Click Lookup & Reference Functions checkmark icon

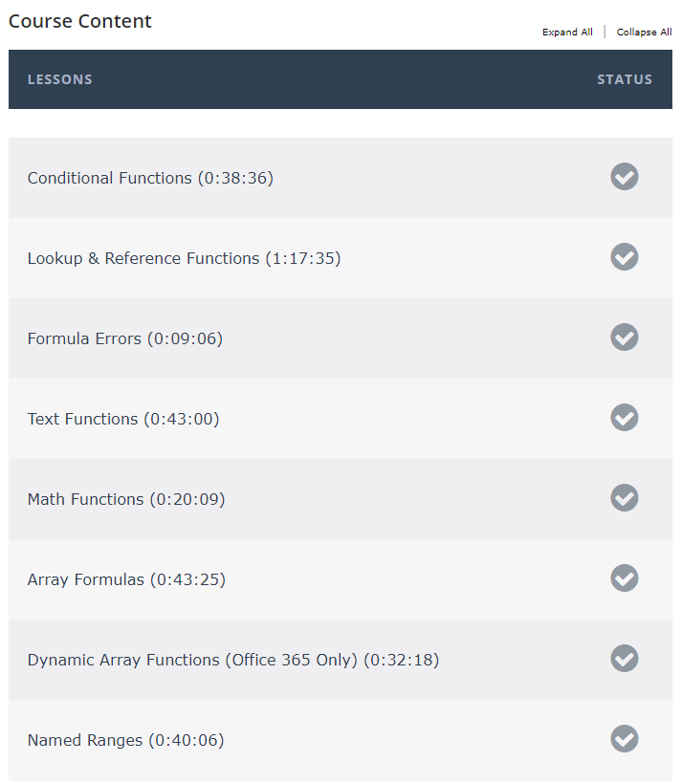tap(624, 257)
